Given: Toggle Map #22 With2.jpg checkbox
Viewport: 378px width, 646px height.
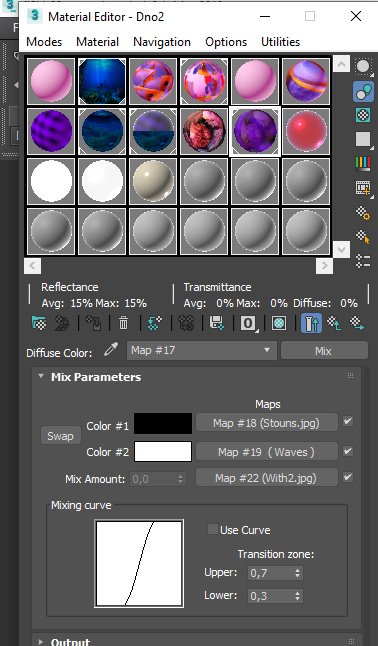Looking at the screenshot, I should tap(348, 477).
